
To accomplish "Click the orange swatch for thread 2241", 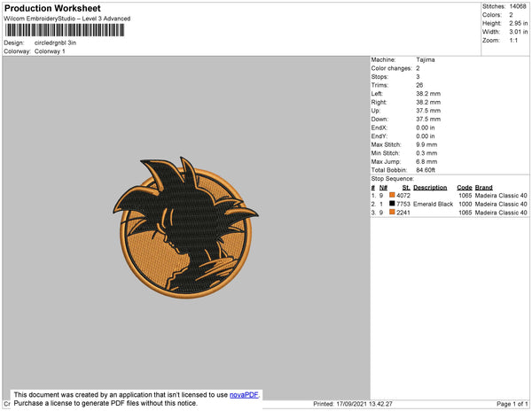I will click(392, 212).
